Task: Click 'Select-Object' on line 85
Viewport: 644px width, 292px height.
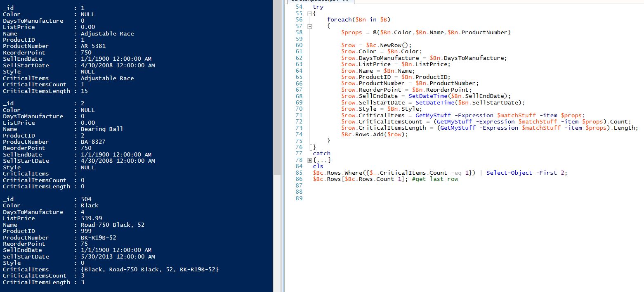Action: pos(509,173)
